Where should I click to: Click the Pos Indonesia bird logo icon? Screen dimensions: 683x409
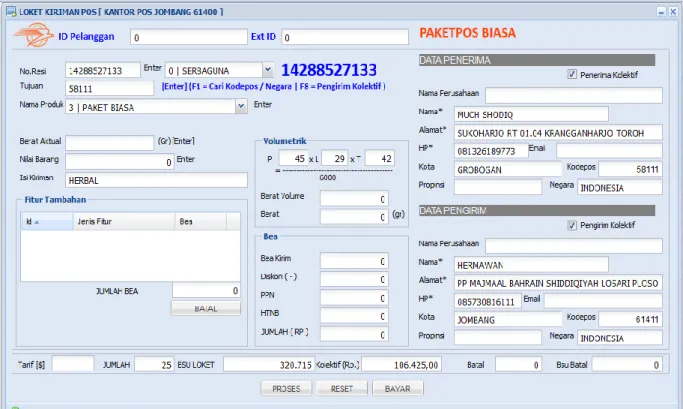click(34, 35)
